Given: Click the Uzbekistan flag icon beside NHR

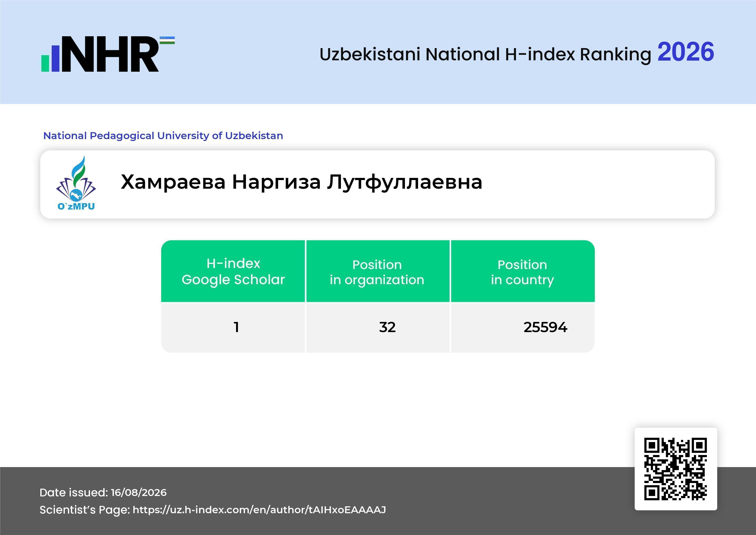Looking at the screenshot, I should [167, 41].
